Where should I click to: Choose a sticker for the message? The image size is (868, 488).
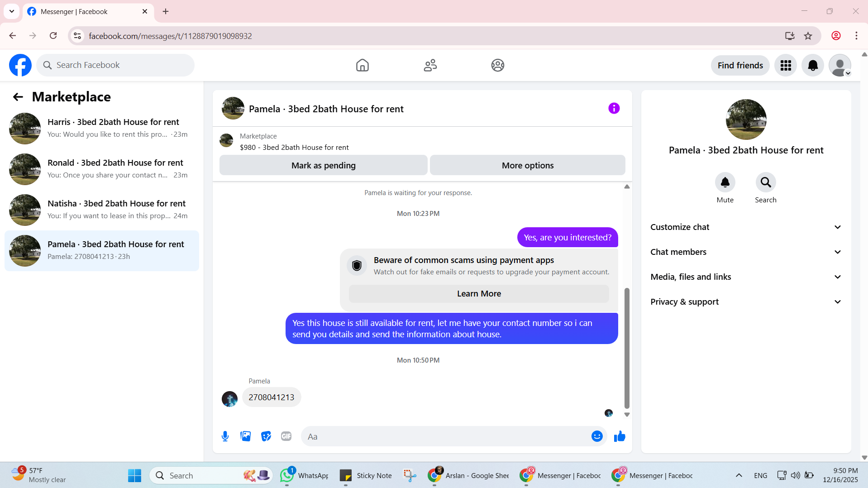266,436
